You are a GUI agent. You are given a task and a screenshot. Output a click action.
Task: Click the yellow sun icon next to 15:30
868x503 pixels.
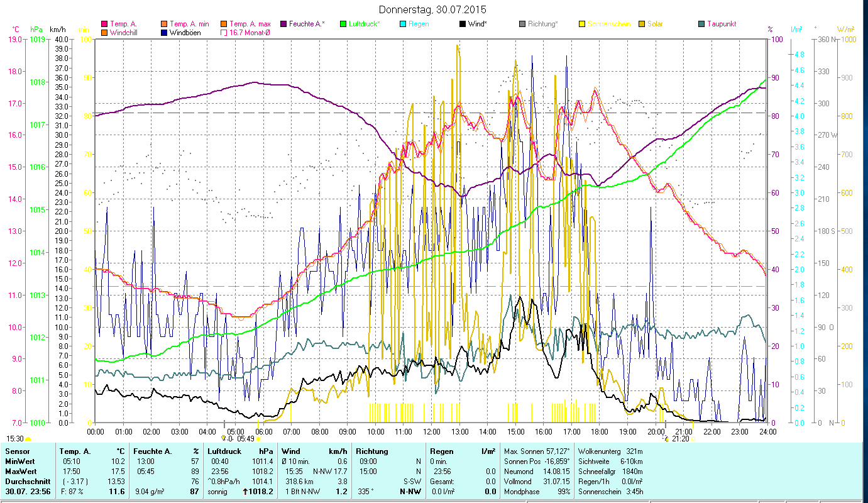pos(28,439)
